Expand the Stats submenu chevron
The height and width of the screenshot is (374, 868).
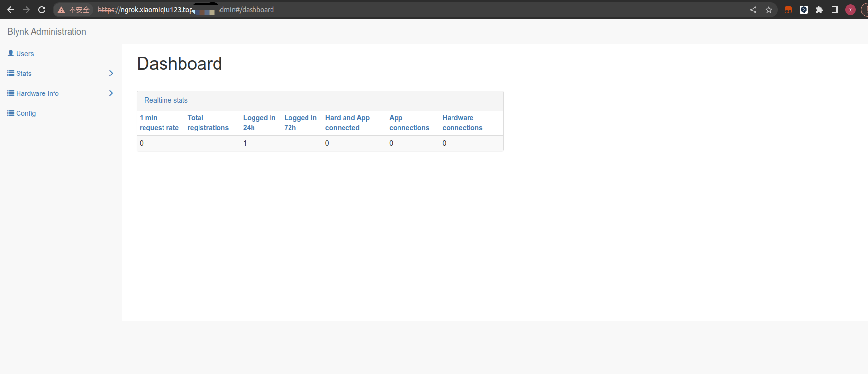[x=111, y=73]
